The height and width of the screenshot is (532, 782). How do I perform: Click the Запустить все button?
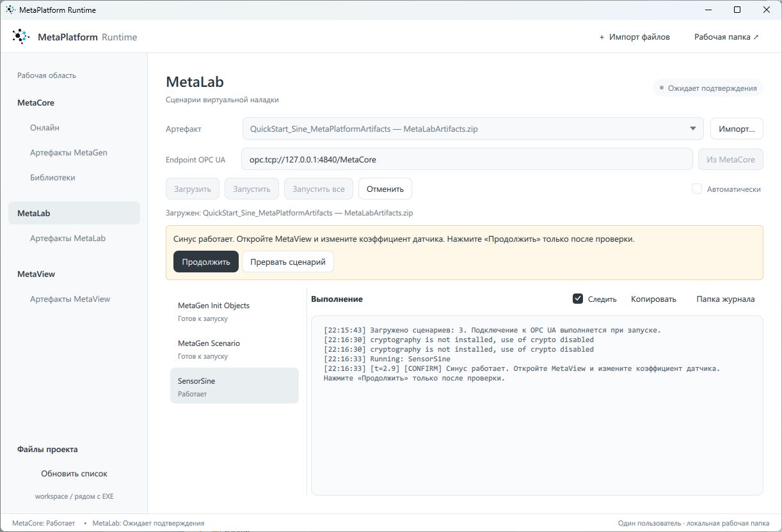(x=319, y=189)
